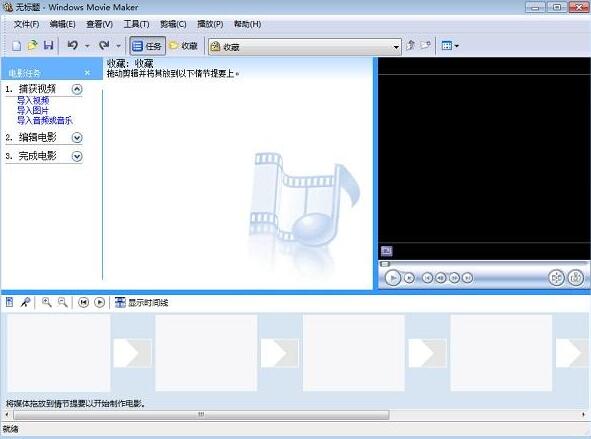
Task: Click the storyboard zoom in magnifier icon
Action: [x=47, y=302]
